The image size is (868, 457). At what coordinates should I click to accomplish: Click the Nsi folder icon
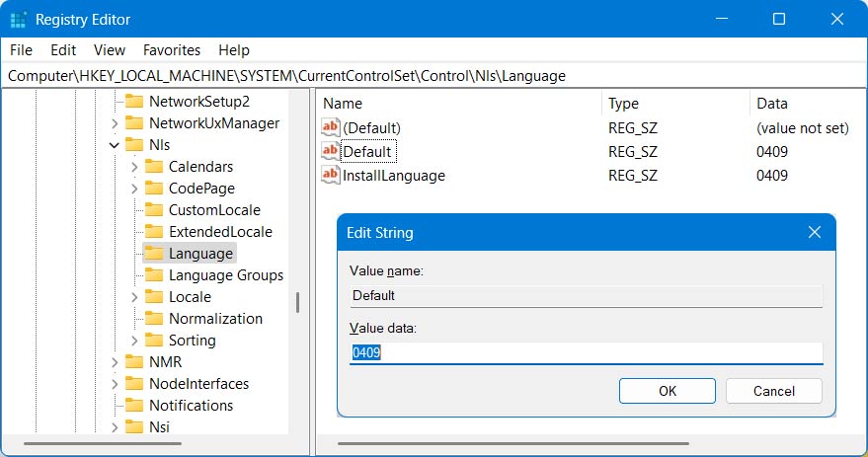click(x=134, y=426)
